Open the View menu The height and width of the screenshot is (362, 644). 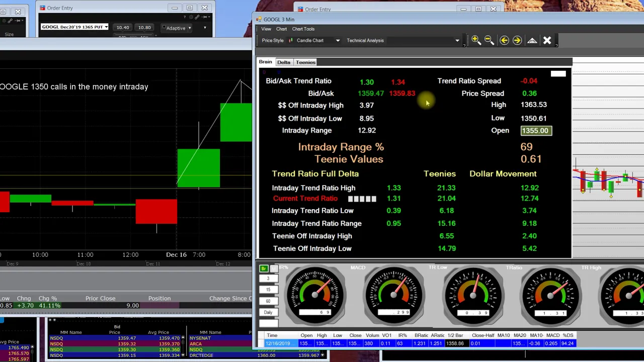click(x=266, y=29)
